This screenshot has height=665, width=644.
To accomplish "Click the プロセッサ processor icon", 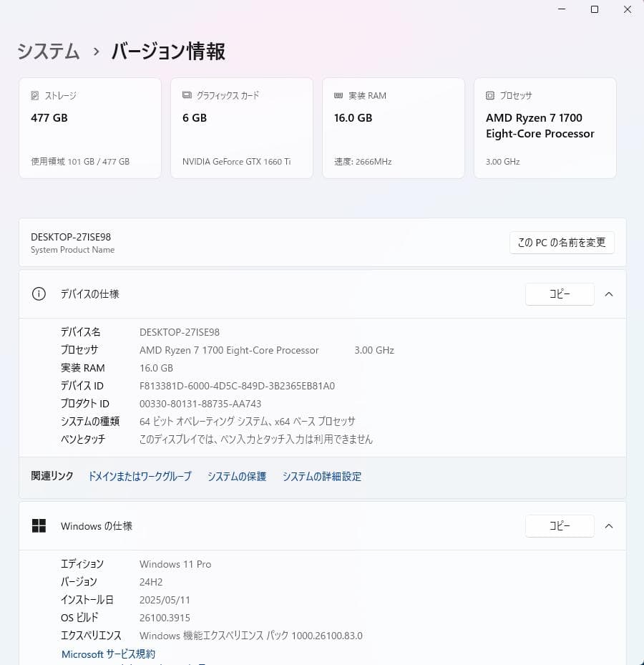I will pyautogui.click(x=490, y=95).
